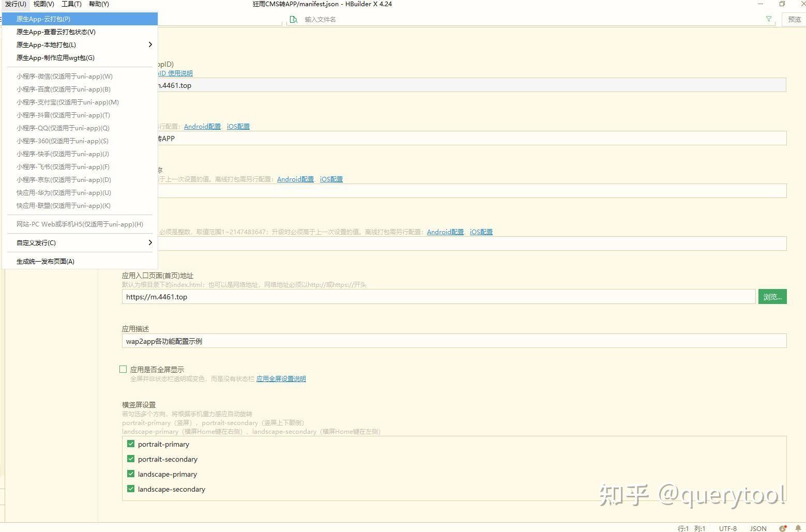Choose 生成统一发布页面(A)
806x532 pixels.
click(x=80, y=262)
